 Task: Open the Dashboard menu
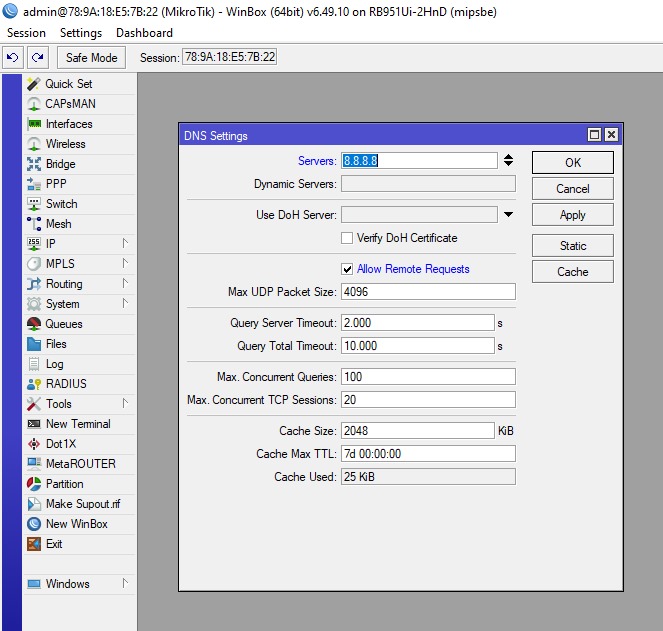point(144,33)
